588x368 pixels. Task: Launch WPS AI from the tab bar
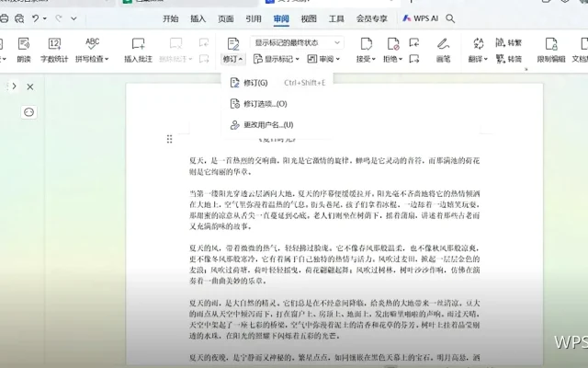click(x=421, y=18)
